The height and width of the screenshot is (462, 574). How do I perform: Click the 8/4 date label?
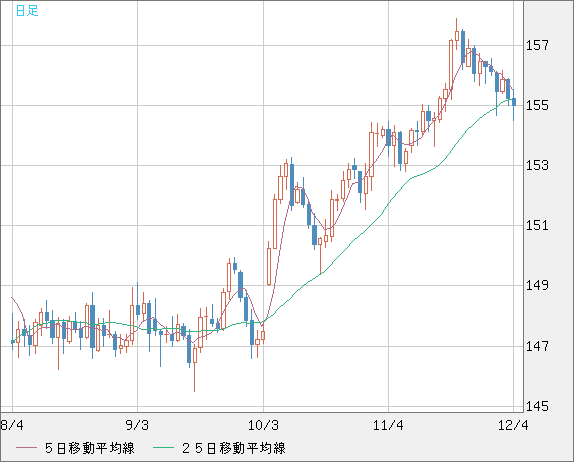pos(12,425)
